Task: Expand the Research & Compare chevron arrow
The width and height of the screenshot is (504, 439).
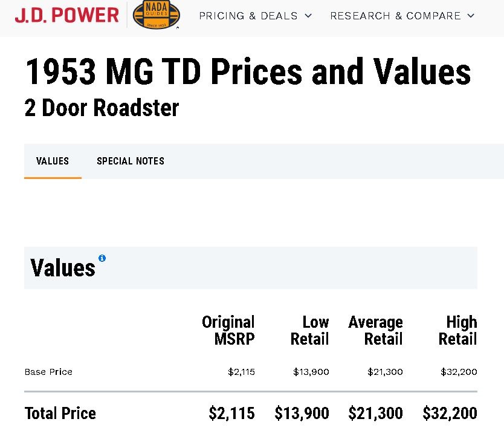Action: click(x=471, y=16)
